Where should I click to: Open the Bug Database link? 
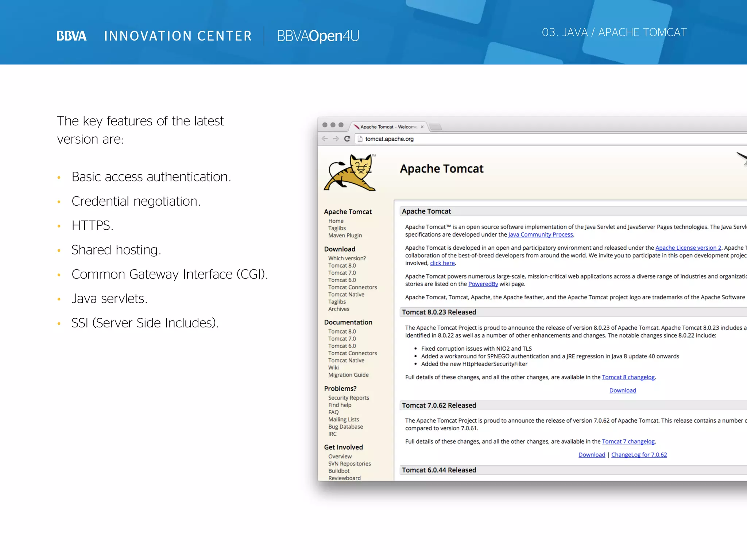pos(346,427)
